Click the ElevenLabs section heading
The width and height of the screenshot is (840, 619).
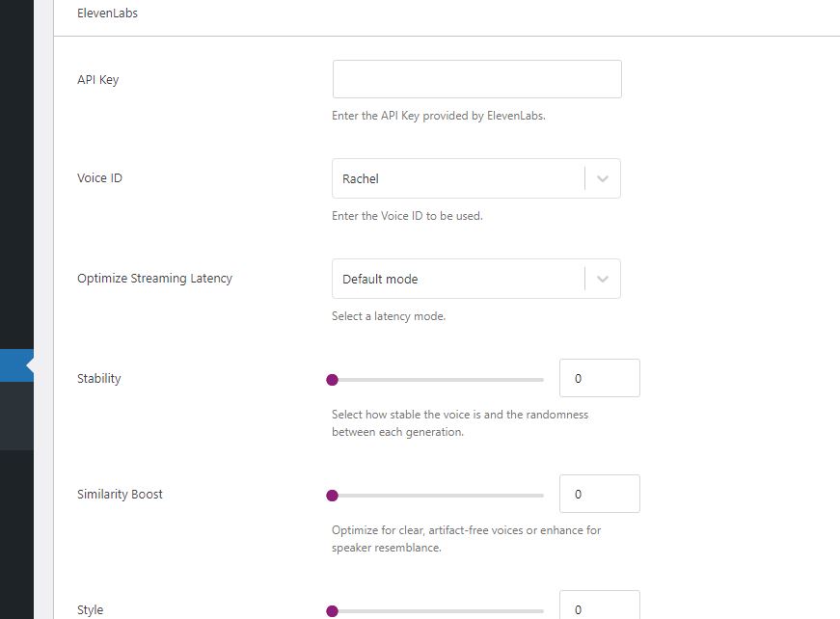click(x=107, y=13)
